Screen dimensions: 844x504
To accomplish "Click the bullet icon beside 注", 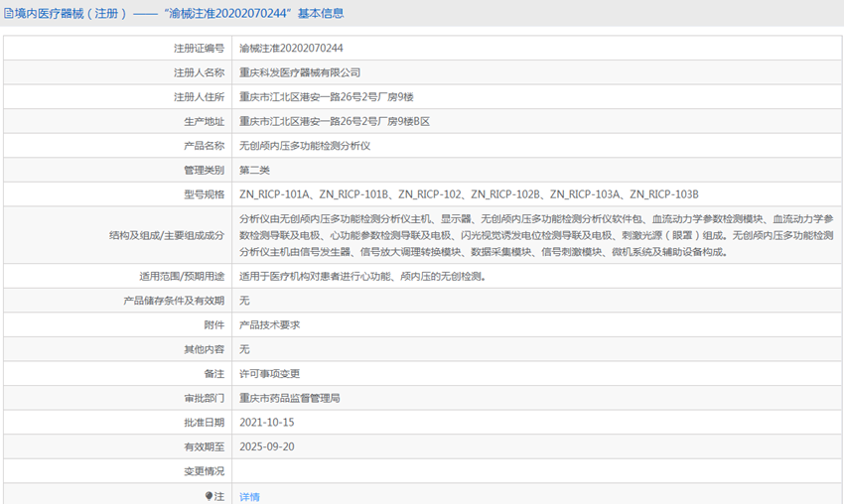I will coord(209,496).
